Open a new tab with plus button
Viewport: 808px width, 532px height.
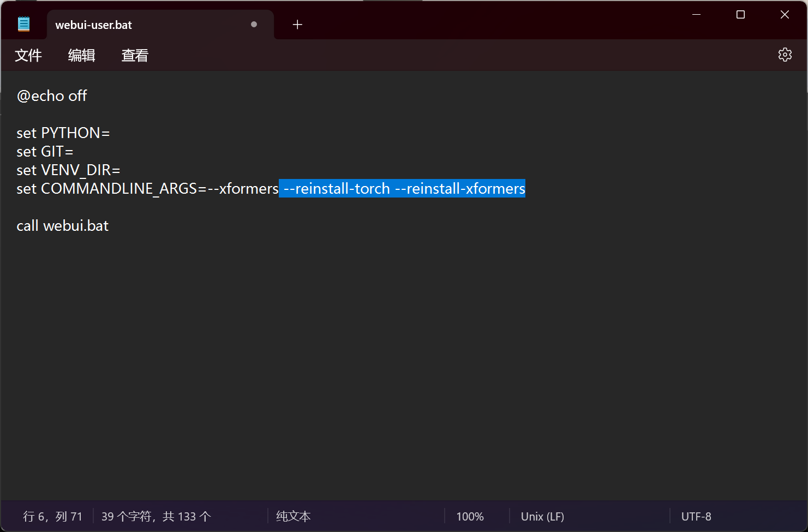pyautogui.click(x=297, y=25)
